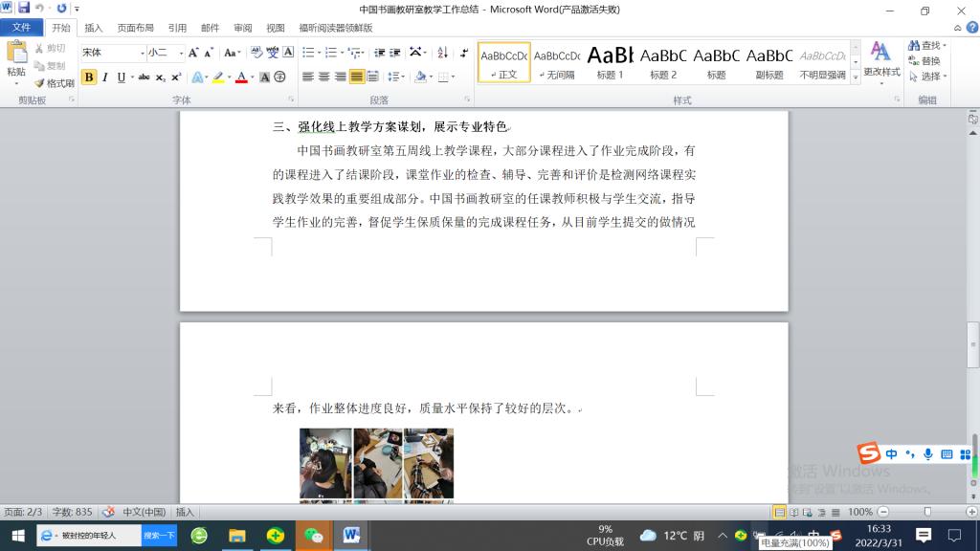Click the Sort (A-Z) paragraph icon

click(x=442, y=53)
